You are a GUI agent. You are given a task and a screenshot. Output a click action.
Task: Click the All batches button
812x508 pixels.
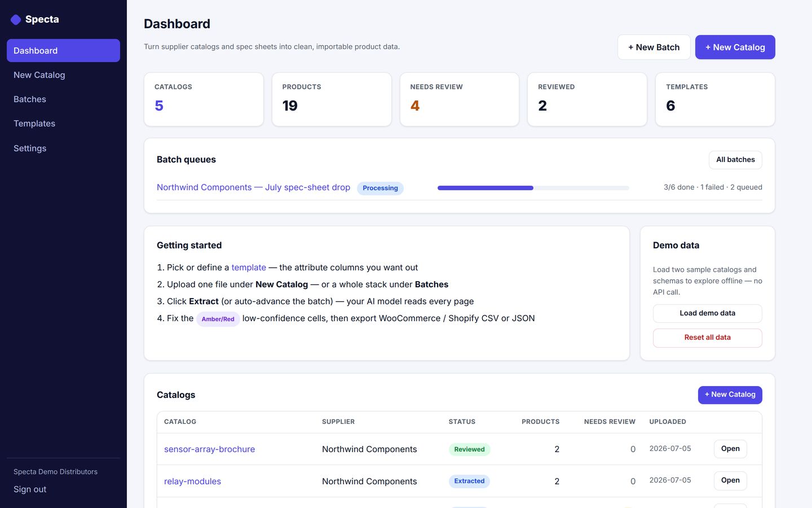tap(735, 160)
